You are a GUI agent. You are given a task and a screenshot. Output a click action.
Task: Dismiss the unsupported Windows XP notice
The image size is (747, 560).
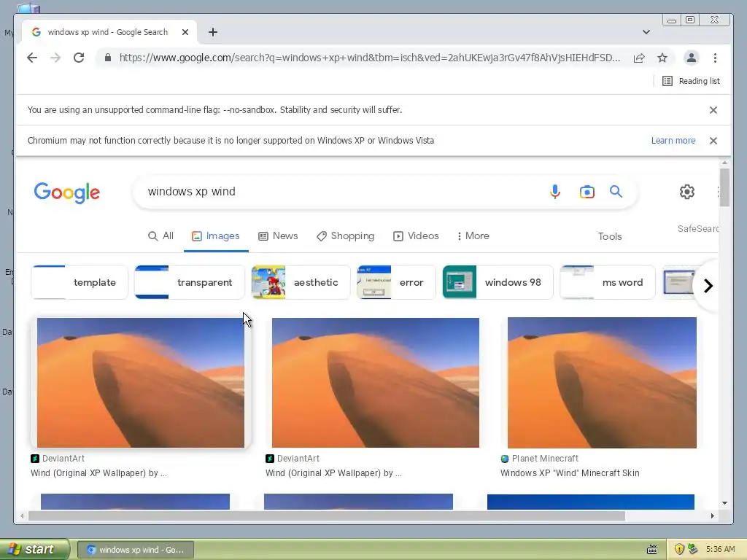tap(713, 141)
